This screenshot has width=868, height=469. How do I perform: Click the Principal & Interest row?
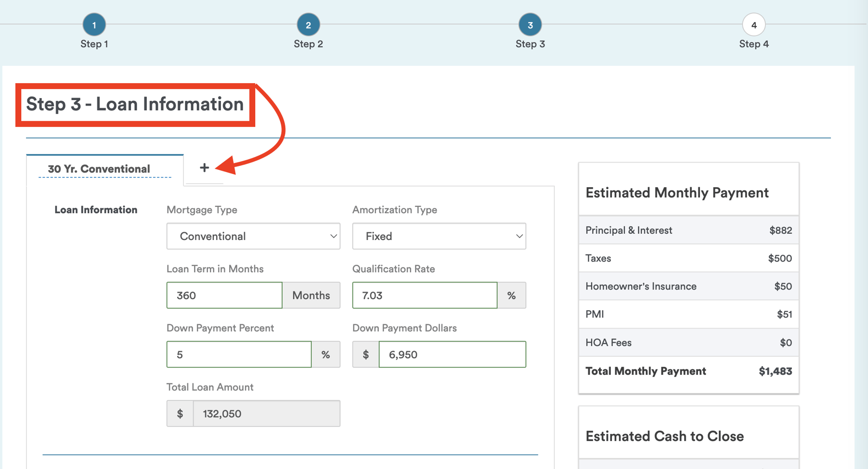(x=688, y=230)
